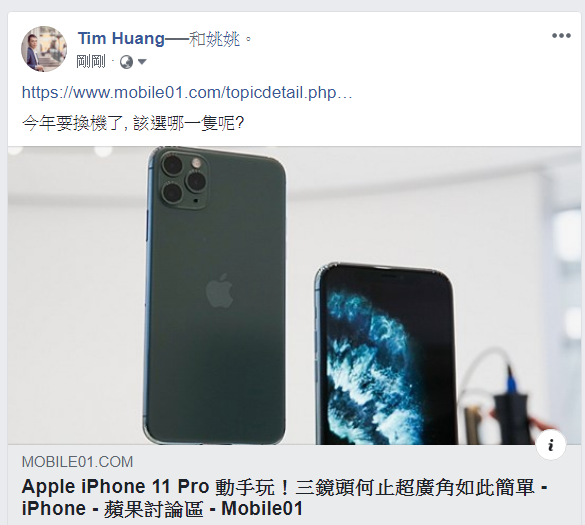
Task: Select the post text 今年要換機了
Action: click(71, 123)
